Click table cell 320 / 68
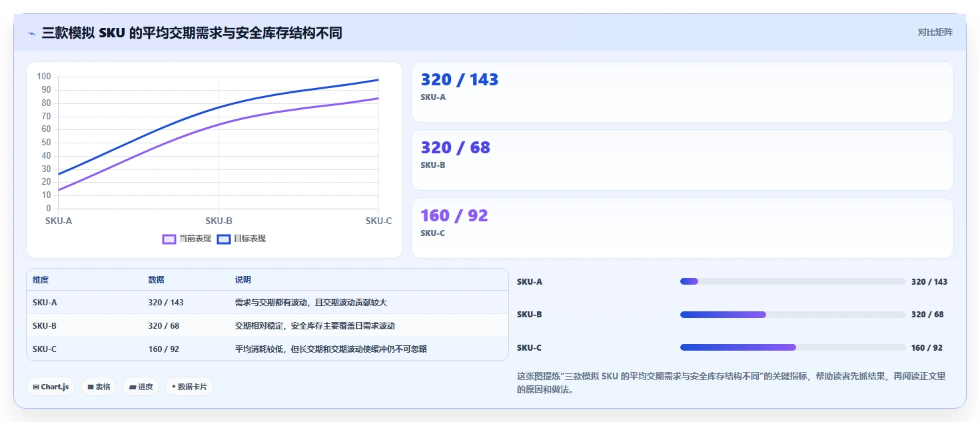980x422 pixels. click(x=164, y=326)
